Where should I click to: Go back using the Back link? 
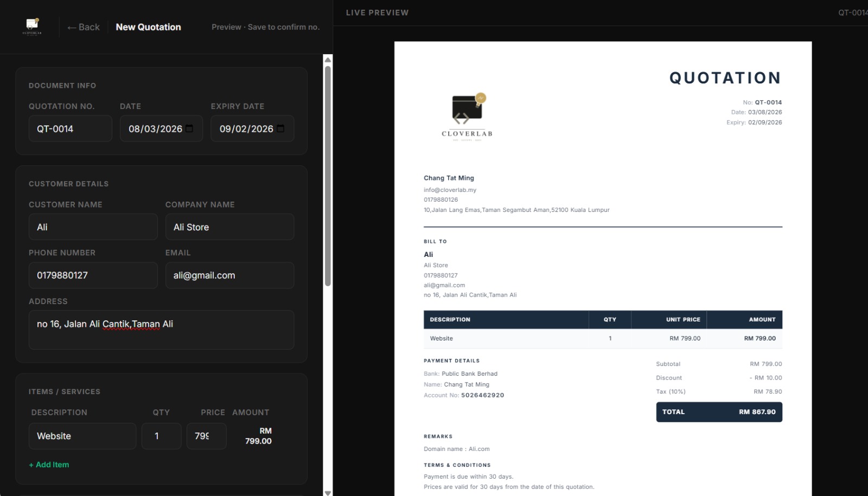pyautogui.click(x=84, y=27)
